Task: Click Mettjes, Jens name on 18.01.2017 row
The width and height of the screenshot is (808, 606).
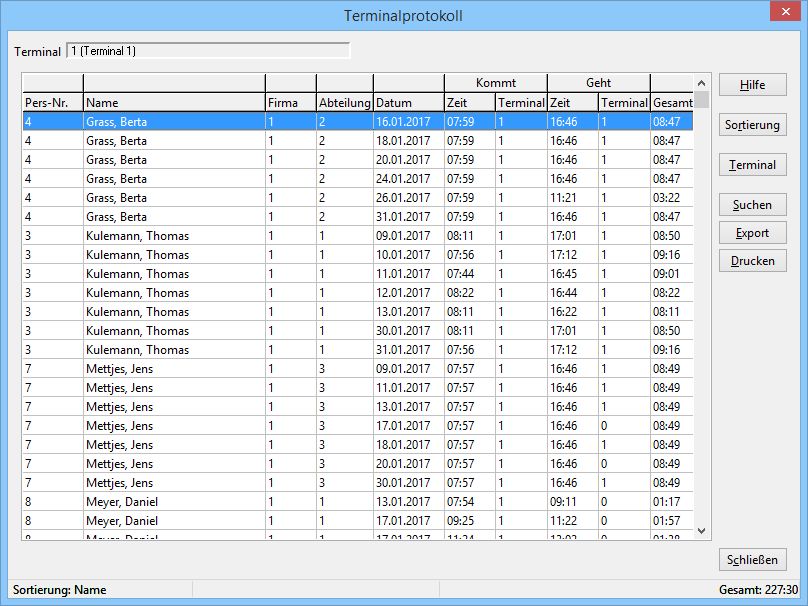Action: 174,445
